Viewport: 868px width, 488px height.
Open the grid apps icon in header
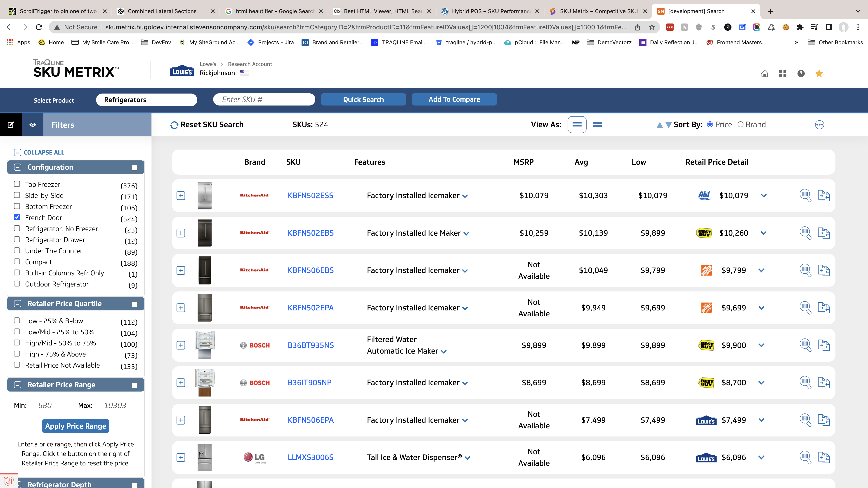(x=783, y=73)
